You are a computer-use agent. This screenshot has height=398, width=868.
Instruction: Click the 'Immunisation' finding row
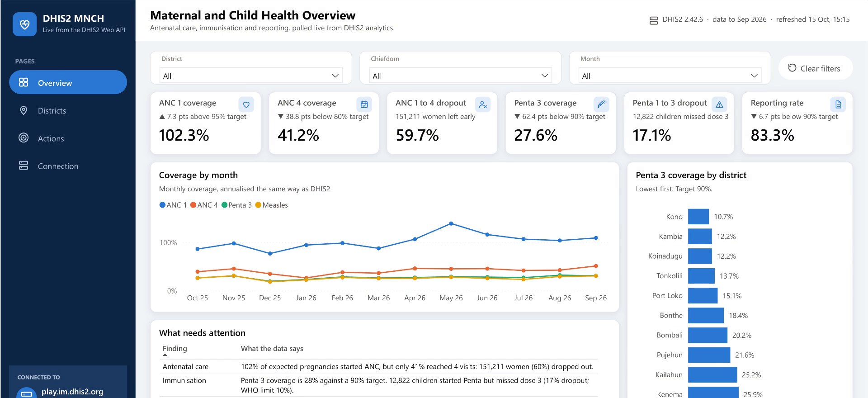pyautogui.click(x=379, y=385)
